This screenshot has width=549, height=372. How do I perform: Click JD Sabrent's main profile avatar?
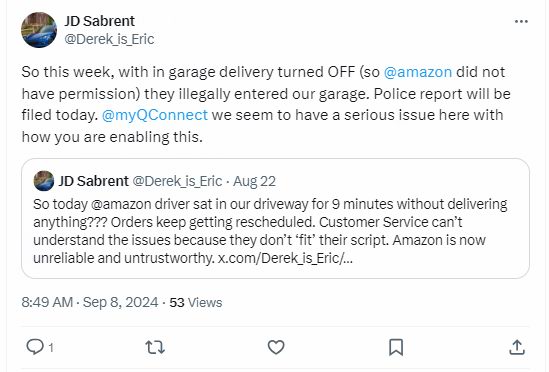pos(39,30)
